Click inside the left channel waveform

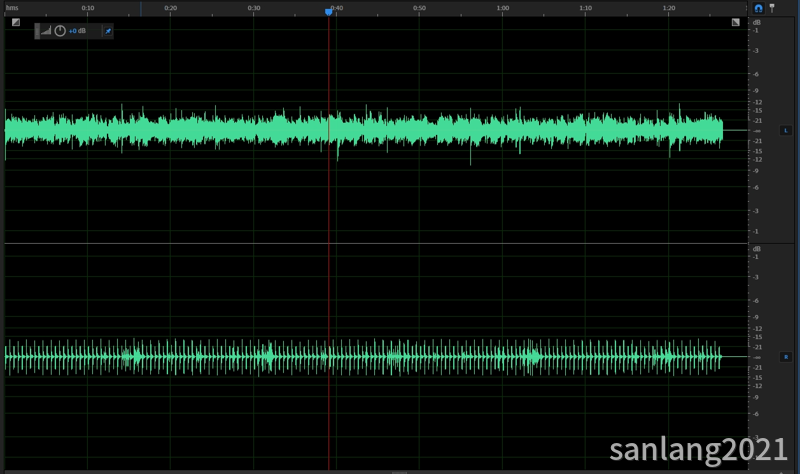[363, 130]
